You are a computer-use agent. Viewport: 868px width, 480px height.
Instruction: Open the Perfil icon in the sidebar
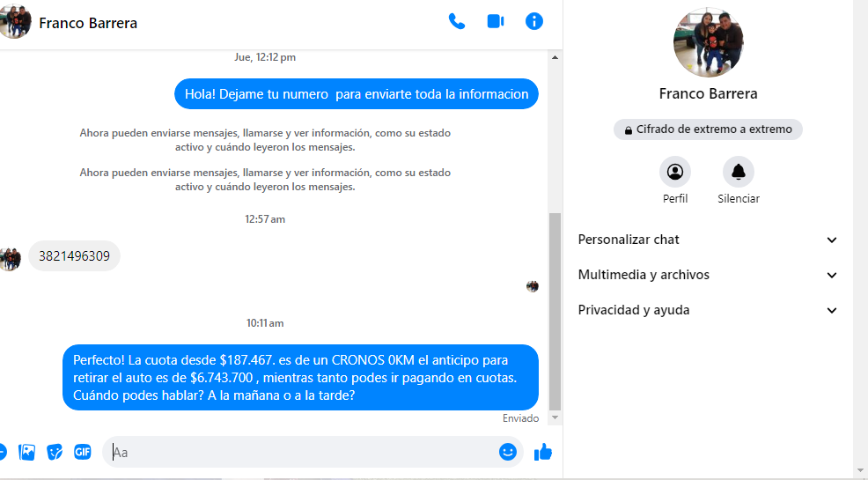coord(675,172)
